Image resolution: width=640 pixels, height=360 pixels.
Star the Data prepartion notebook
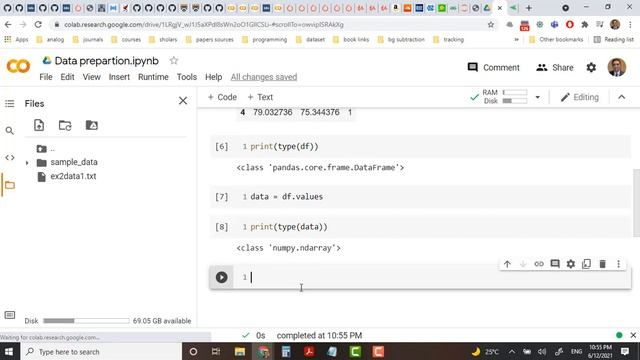[174, 61]
